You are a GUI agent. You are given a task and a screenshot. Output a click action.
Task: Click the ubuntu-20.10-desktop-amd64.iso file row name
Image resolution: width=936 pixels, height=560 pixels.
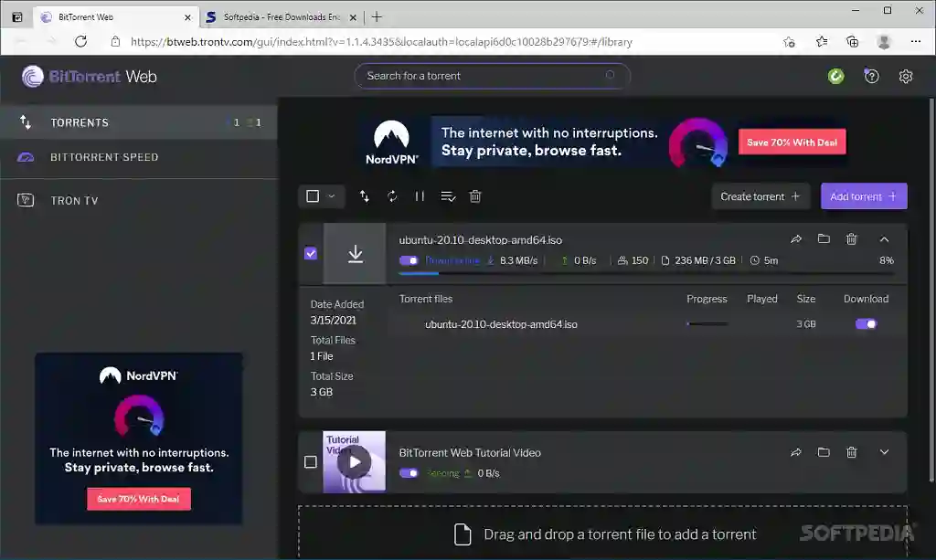click(501, 324)
